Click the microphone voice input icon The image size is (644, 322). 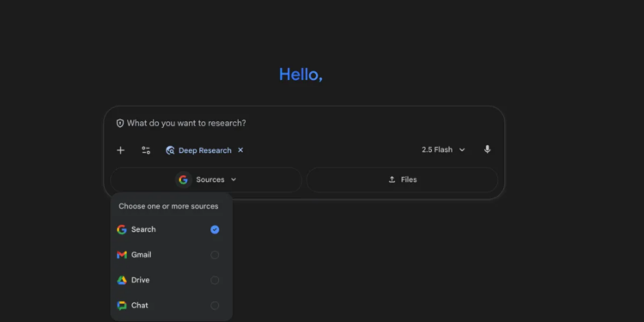487,149
